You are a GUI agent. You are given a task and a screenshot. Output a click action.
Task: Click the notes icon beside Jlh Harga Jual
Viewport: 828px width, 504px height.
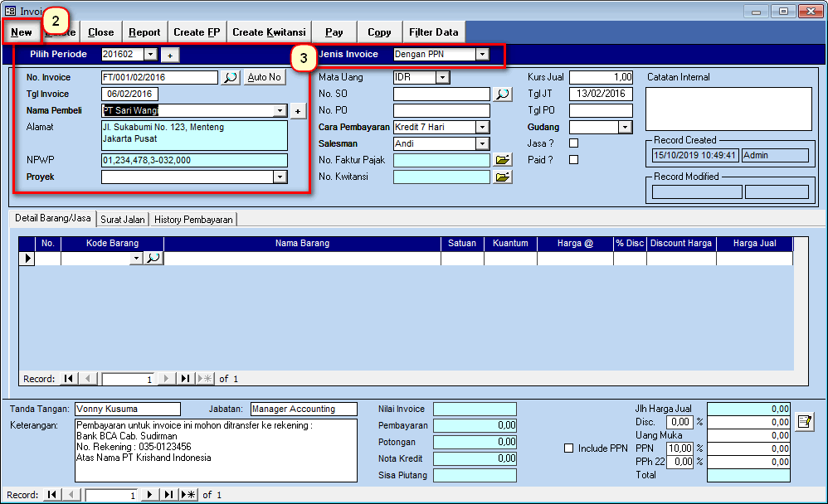coord(803,422)
